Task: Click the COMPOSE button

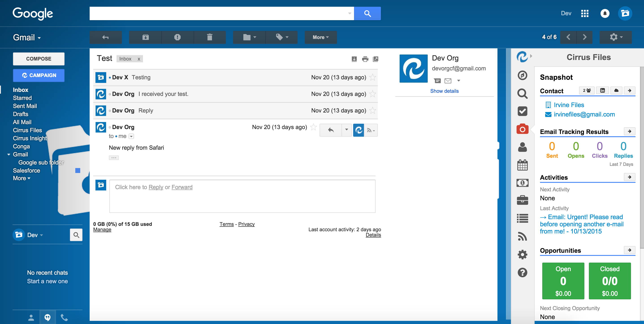Action: (39, 59)
